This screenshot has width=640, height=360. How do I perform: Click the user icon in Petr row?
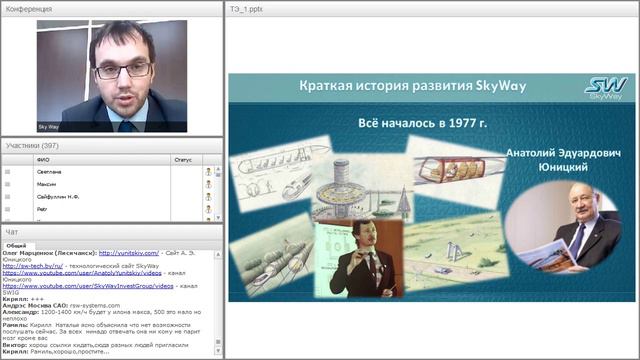coord(209,209)
